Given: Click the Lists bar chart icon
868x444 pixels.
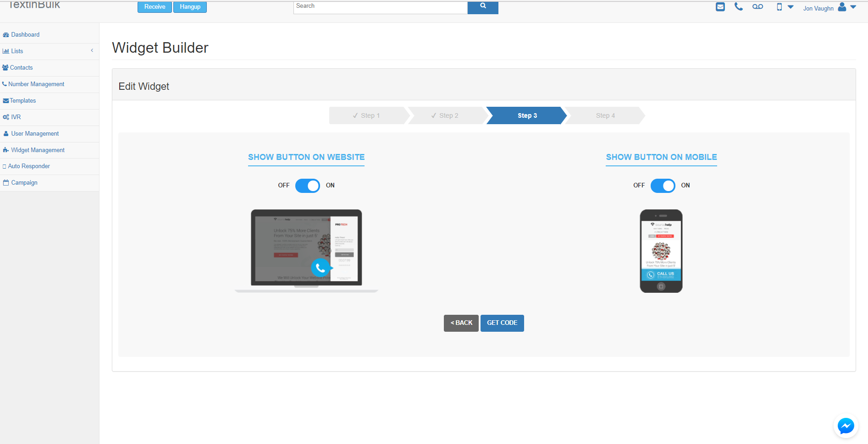Looking at the screenshot, I should (6, 51).
